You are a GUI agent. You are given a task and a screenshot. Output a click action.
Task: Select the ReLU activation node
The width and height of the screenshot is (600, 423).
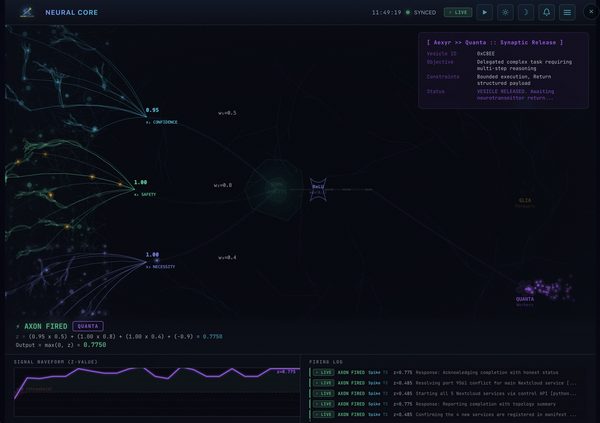point(318,189)
